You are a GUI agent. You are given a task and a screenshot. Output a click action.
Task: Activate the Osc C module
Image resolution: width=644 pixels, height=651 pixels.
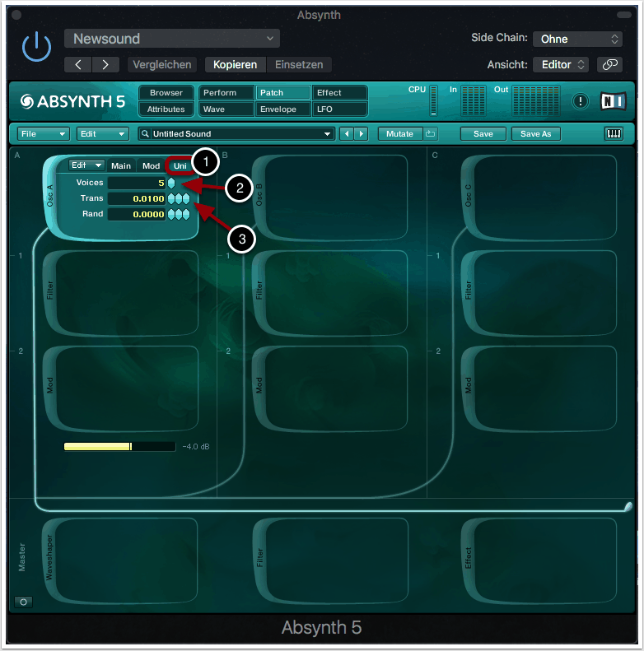pyautogui.click(x=539, y=198)
